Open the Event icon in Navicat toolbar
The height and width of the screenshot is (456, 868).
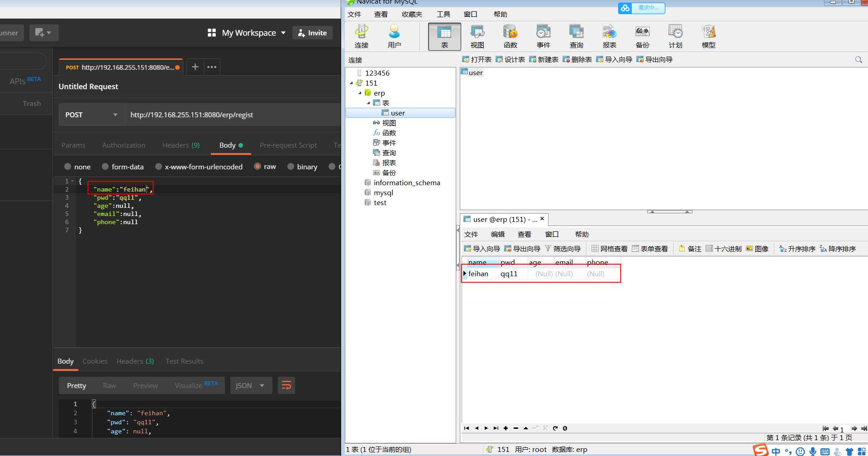tap(544, 37)
